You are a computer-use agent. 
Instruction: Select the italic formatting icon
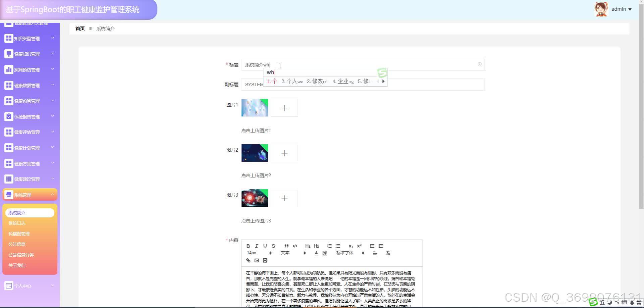(257, 246)
